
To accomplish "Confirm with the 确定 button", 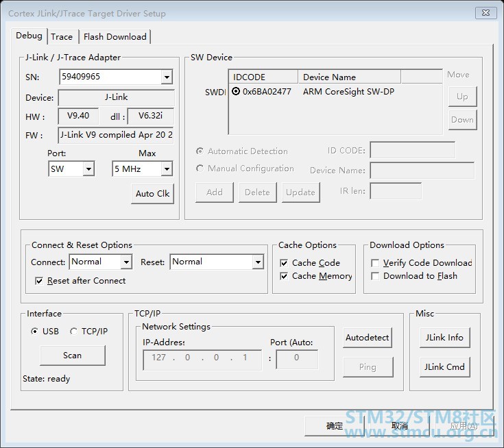I will point(335,426).
